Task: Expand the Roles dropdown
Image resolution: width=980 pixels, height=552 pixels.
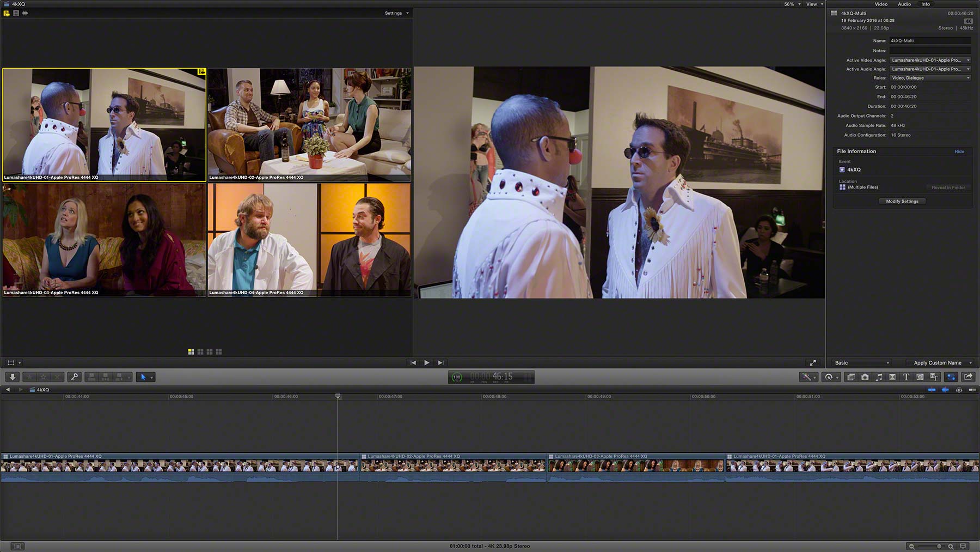Action: tap(930, 78)
